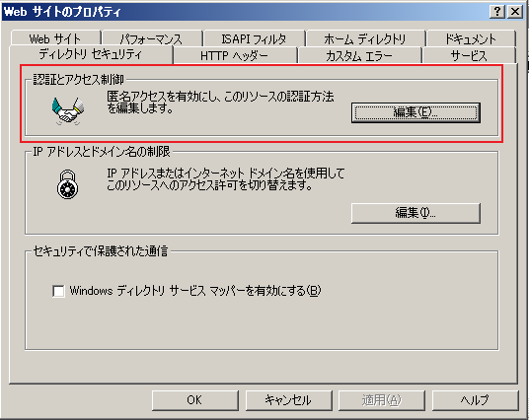
Task: Click the キャンセル button
Action: pyautogui.click(x=288, y=400)
